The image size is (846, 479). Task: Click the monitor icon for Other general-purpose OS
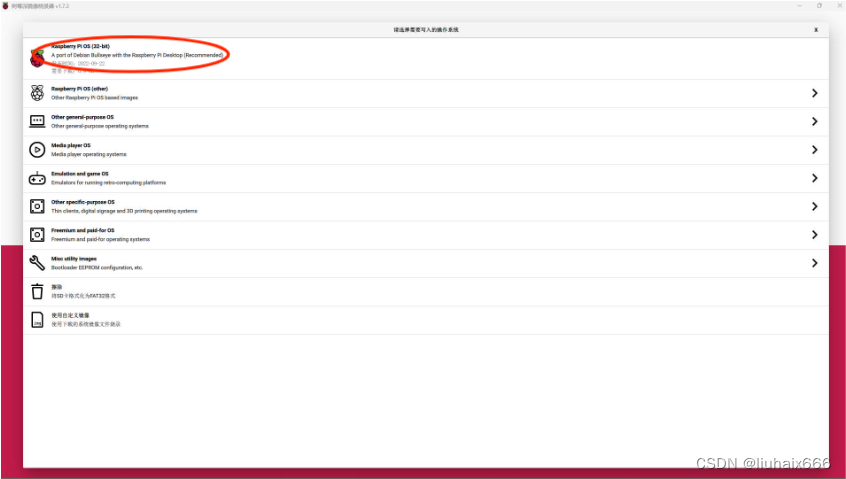tap(37, 121)
